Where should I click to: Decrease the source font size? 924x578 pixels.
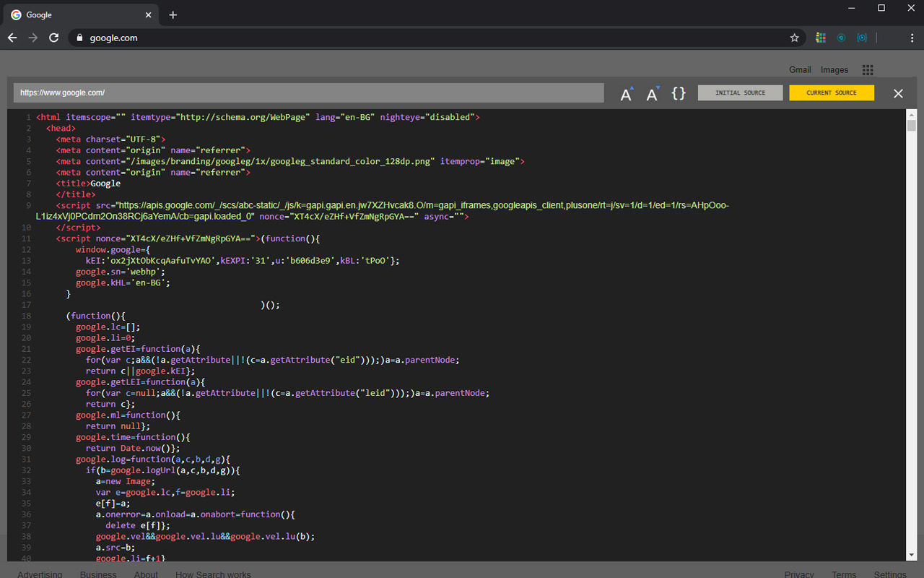click(x=652, y=93)
